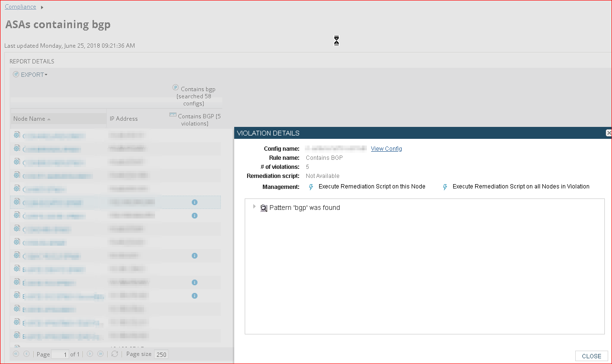Go to the first page of results
This screenshot has width=612, height=364.
point(16,354)
